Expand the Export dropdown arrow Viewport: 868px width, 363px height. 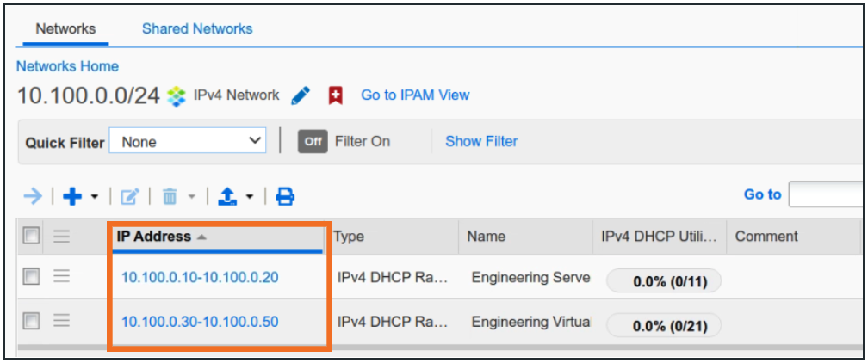[250, 198]
